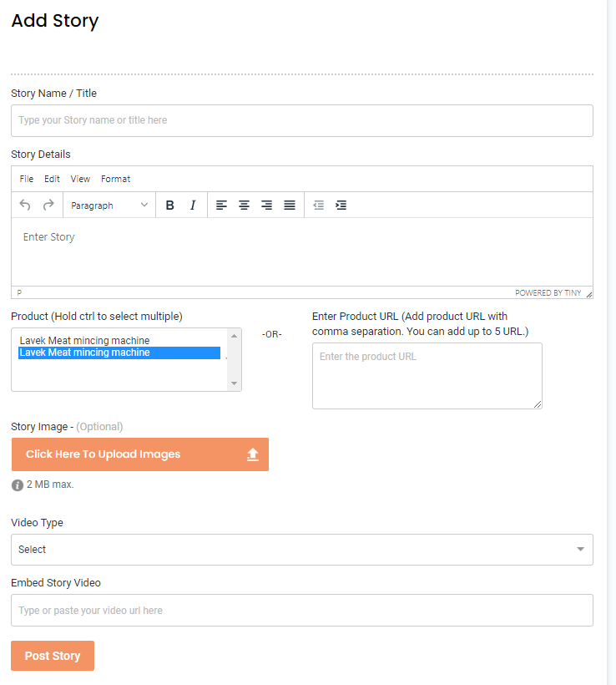Align story text to the left
This screenshot has height=685, width=616.
point(221,205)
